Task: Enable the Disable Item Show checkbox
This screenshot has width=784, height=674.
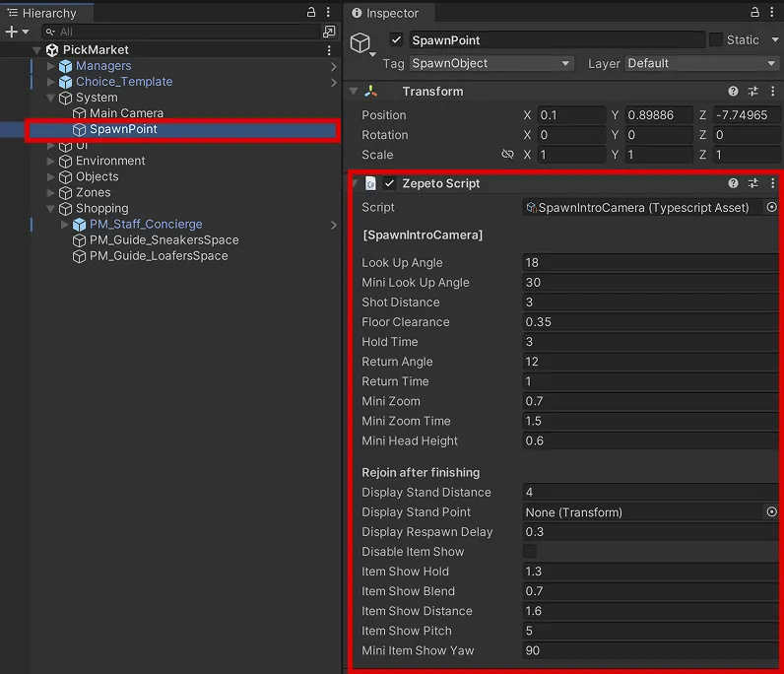Action: pos(530,552)
